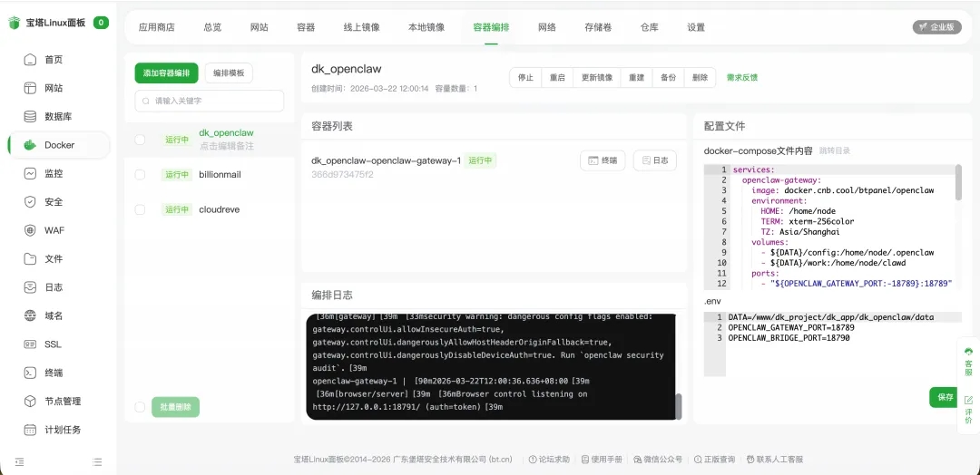Focus the 请输入关键字 search field
Image resolution: width=980 pixels, height=475 pixels.
pyautogui.click(x=210, y=101)
